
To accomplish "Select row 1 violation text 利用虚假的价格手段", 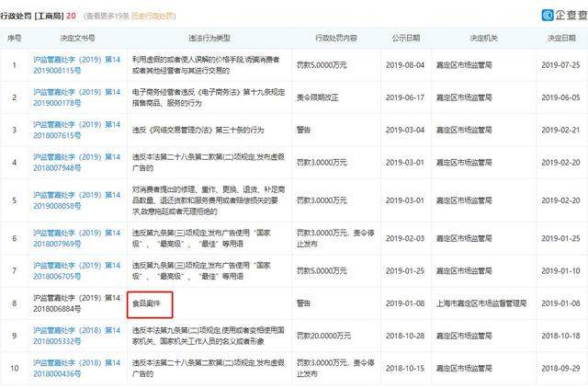I will pyautogui.click(x=206, y=65).
